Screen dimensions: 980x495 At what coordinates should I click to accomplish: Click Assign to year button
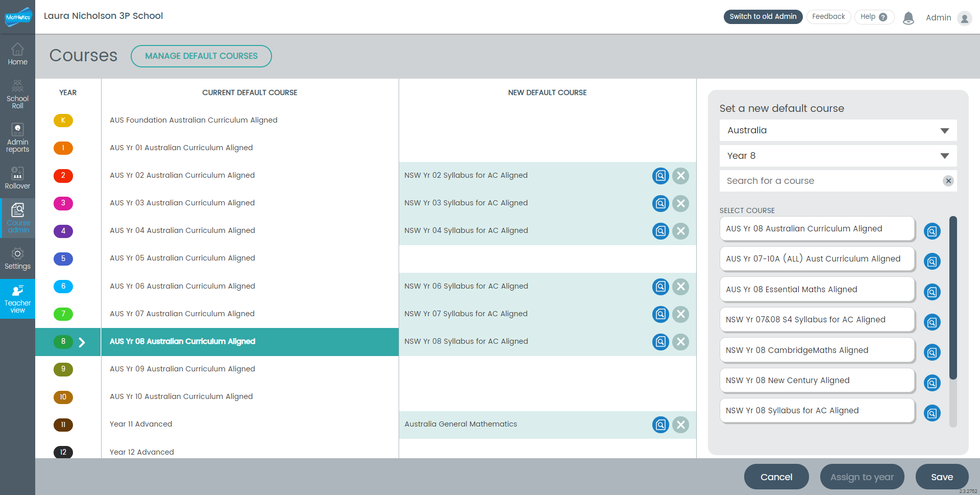coord(862,477)
